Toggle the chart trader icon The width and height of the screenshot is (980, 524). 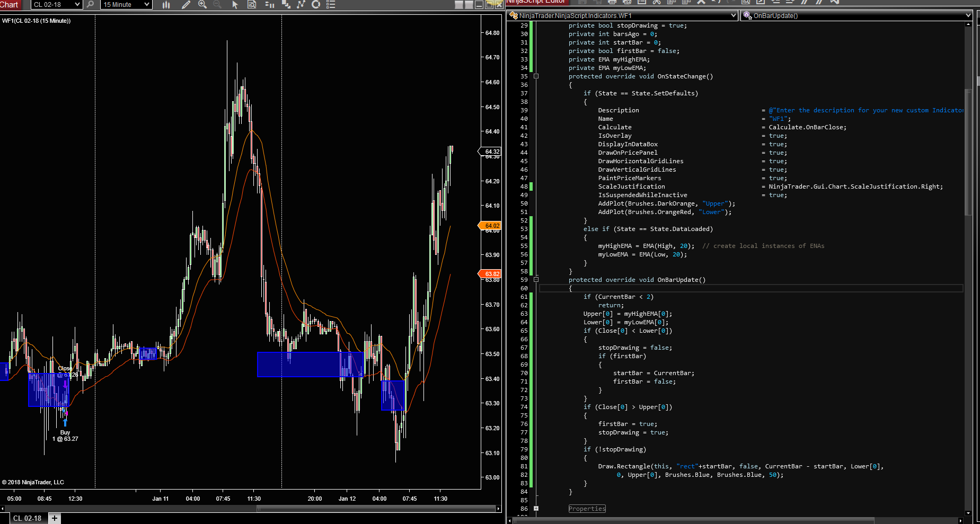point(269,5)
